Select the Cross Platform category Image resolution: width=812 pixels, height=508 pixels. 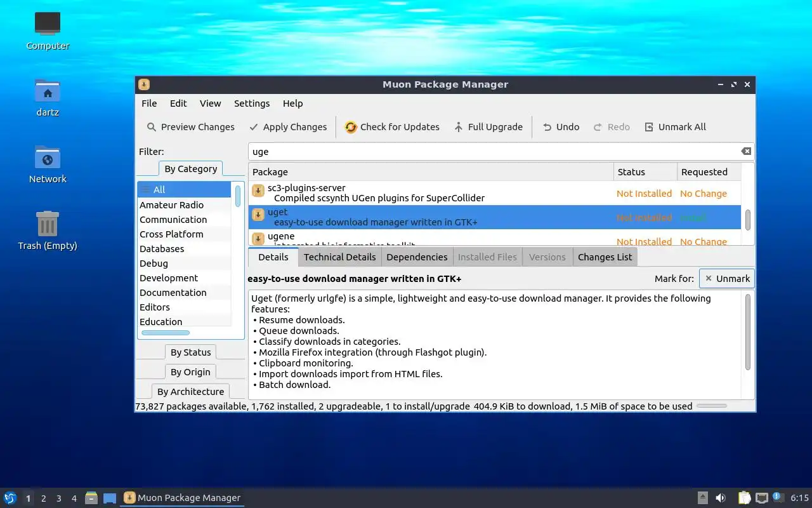(184, 234)
